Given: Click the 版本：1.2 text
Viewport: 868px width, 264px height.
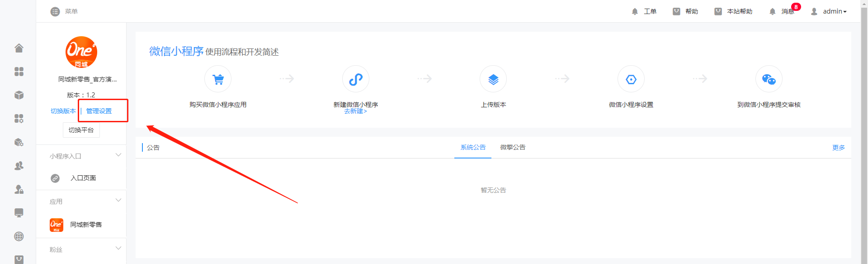Looking at the screenshot, I should tap(81, 95).
